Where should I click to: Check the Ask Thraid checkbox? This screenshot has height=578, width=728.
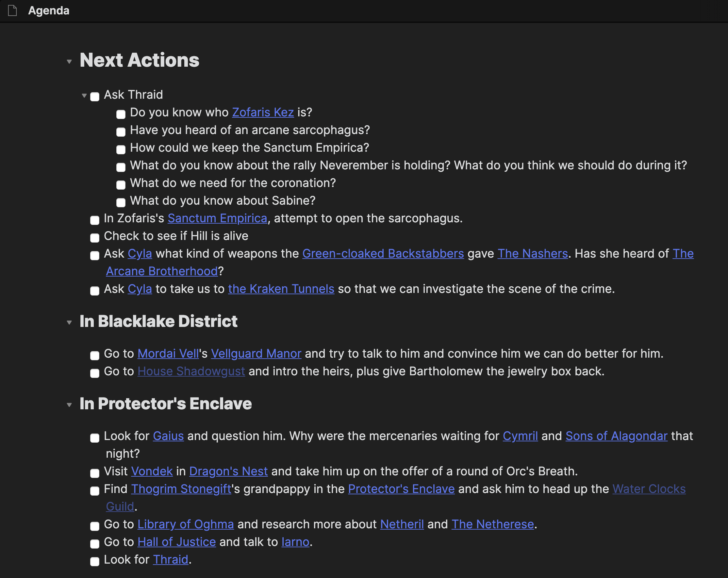(94, 97)
